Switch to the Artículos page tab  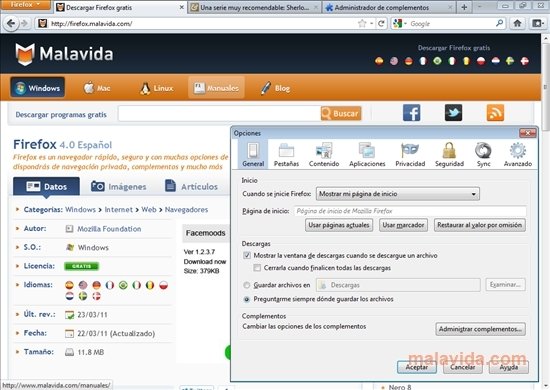192,186
